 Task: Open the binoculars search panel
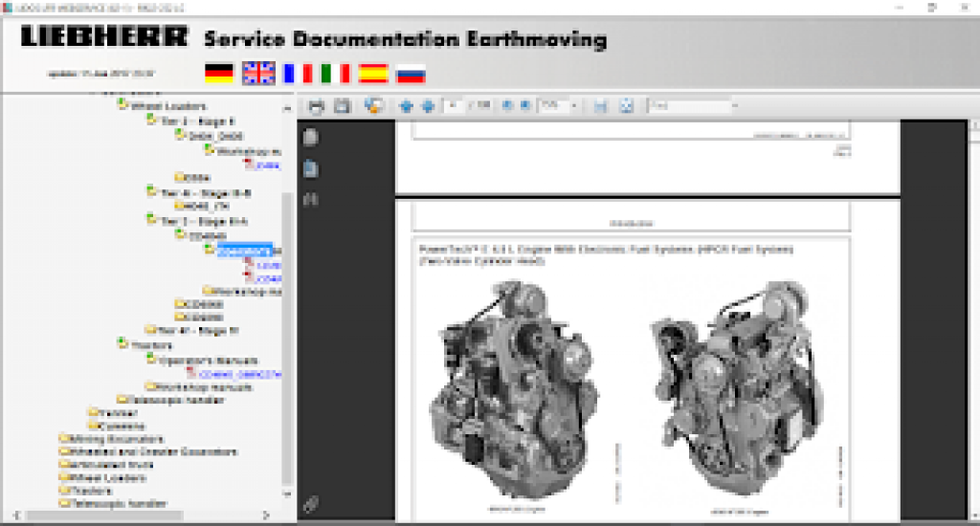coord(311,199)
